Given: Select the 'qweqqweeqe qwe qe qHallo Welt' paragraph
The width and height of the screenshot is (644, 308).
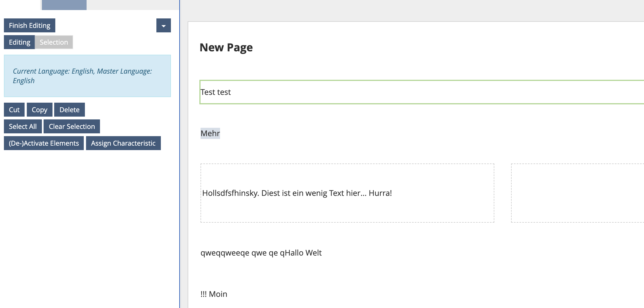Looking at the screenshot, I should coord(261,253).
